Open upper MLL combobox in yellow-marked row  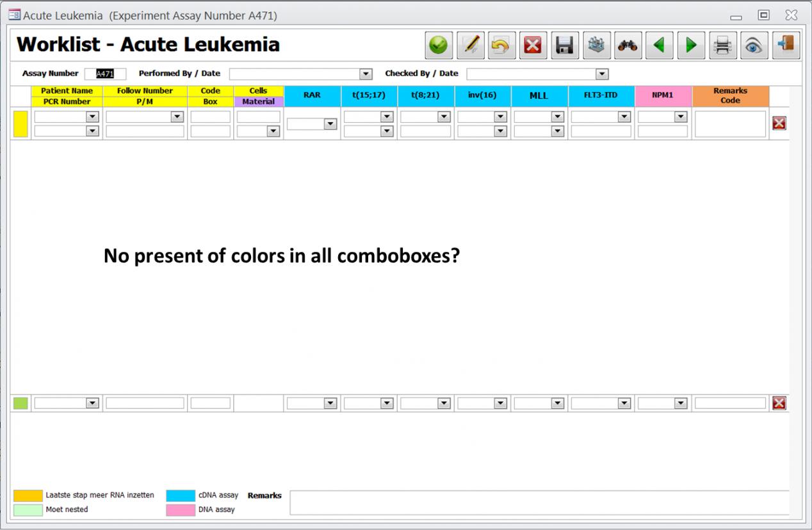tap(558, 117)
